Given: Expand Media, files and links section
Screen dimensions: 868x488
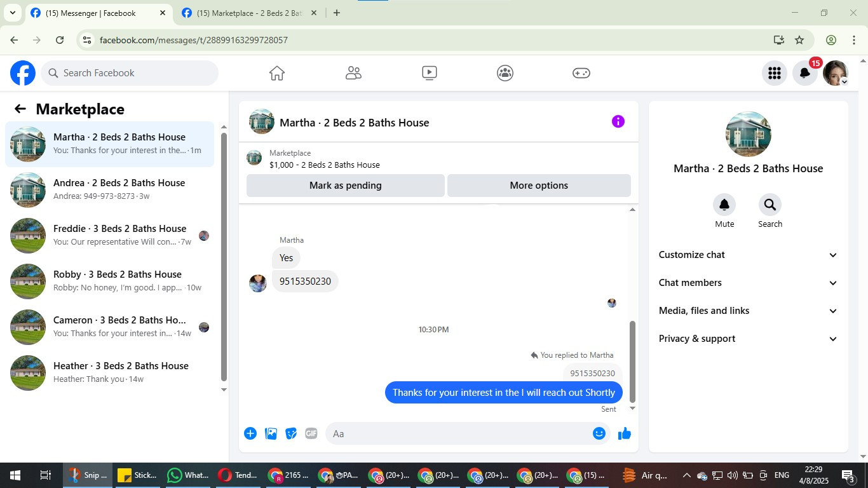Looking at the screenshot, I should click(749, 311).
